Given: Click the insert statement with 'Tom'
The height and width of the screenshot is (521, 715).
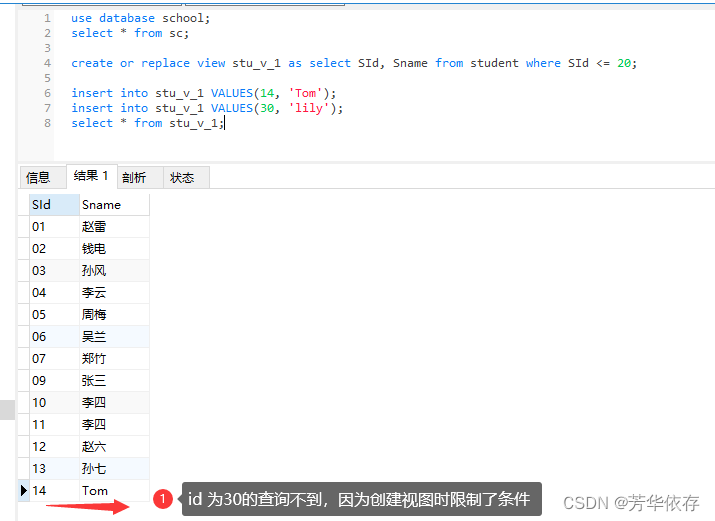Looking at the screenshot, I should coord(203,93).
